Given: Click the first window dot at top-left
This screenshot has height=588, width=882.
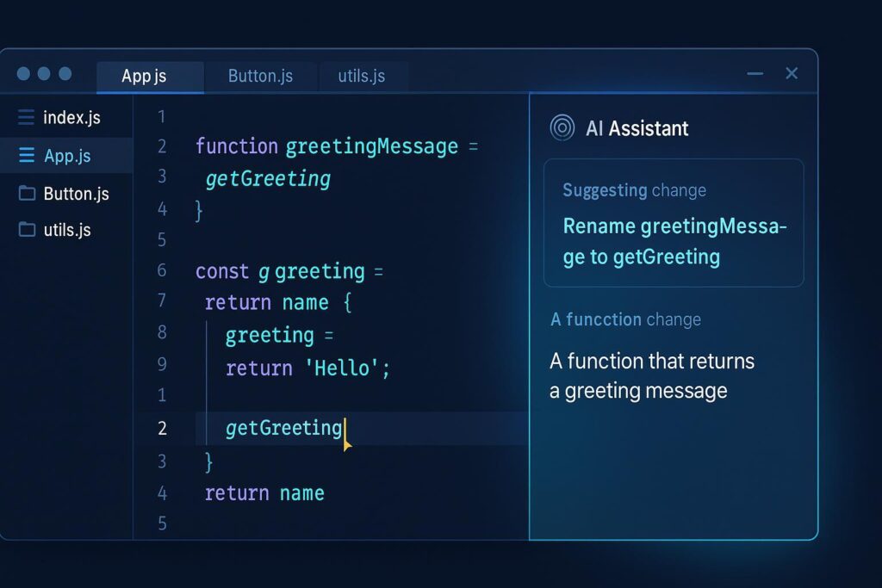Looking at the screenshot, I should click(x=23, y=74).
